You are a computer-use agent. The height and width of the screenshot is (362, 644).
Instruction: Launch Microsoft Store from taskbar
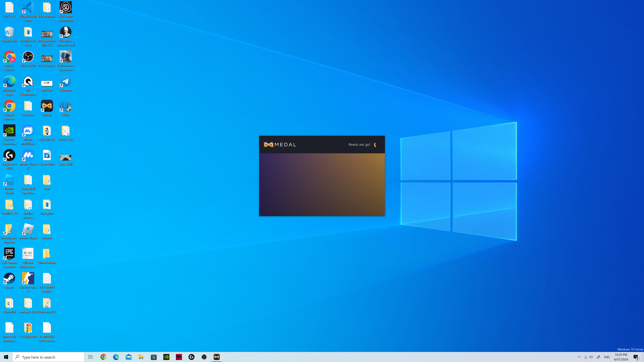pyautogui.click(x=154, y=357)
